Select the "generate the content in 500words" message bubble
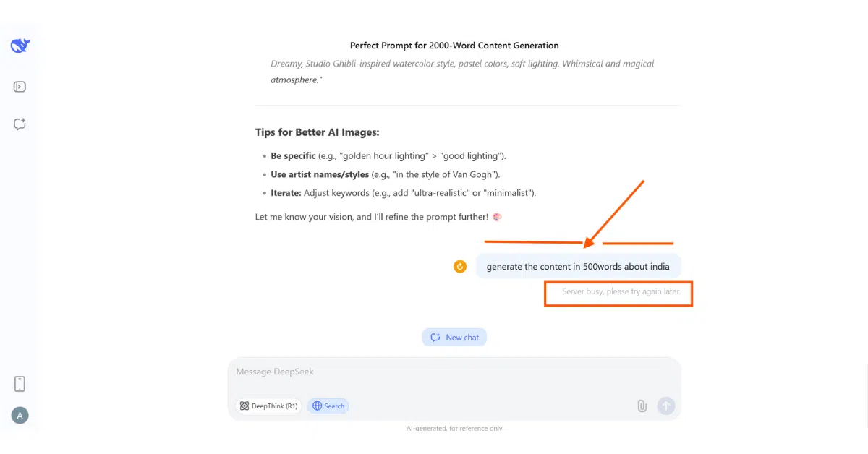Image resolution: width=868 pixels, height=454 pixels. click(x=578, y=267)
